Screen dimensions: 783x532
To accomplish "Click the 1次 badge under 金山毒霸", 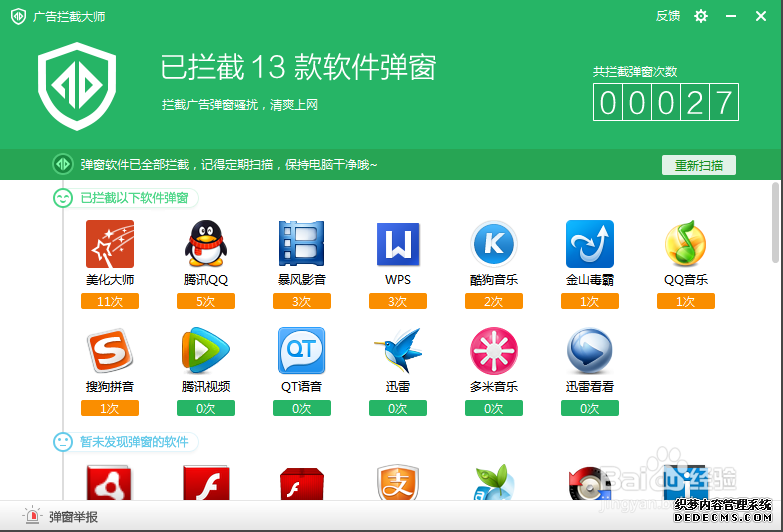I will tap(590, 301).
